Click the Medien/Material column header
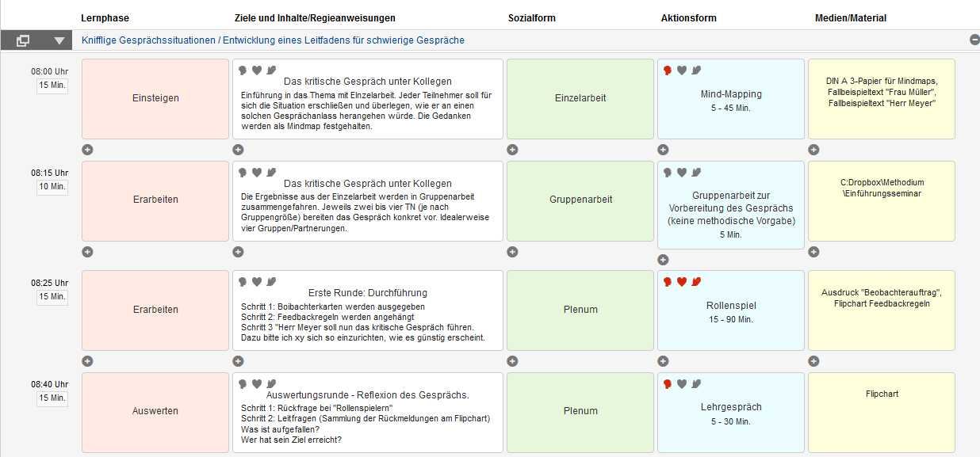The height and width of the screenshot is (457, 980). (x=850, y=18)
